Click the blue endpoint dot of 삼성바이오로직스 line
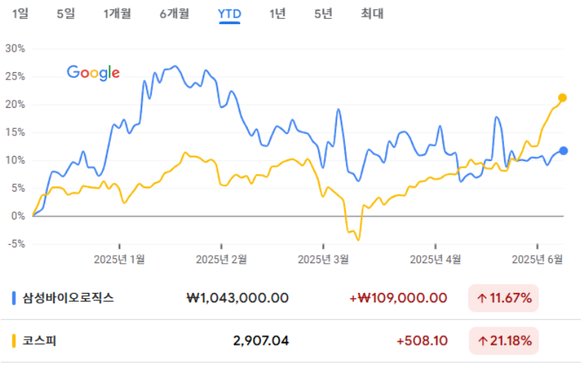 [x=563, y=151]
